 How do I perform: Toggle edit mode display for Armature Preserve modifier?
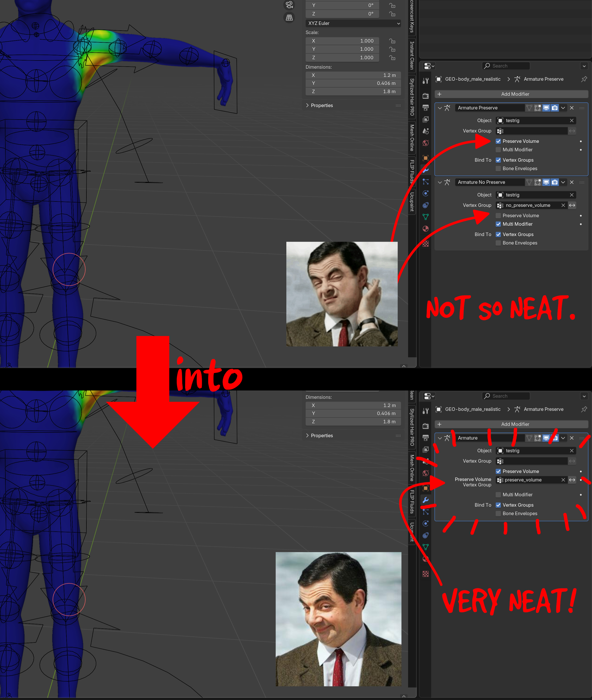(x=537, y=108)
